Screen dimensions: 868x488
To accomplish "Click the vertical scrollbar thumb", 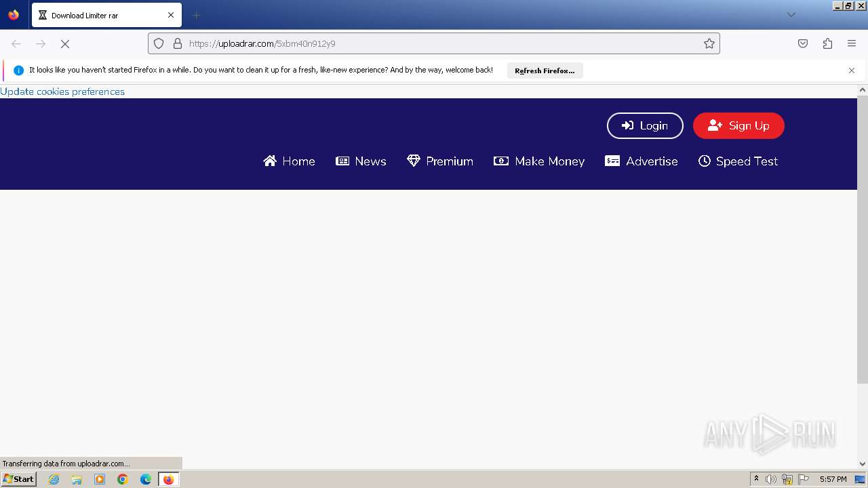I will pyautogui.click(x=863, y=239).
